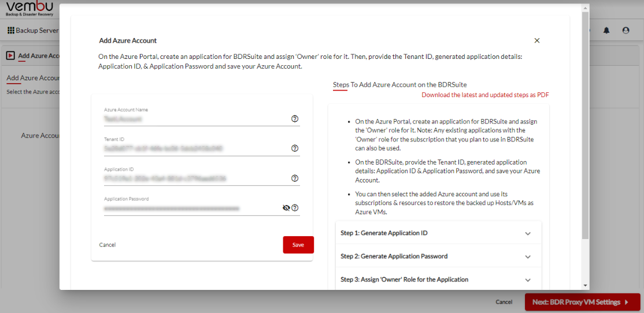Click the Step 1 chevron arrow
Viewport: 644px width, 313px height.
coord(528,233)
